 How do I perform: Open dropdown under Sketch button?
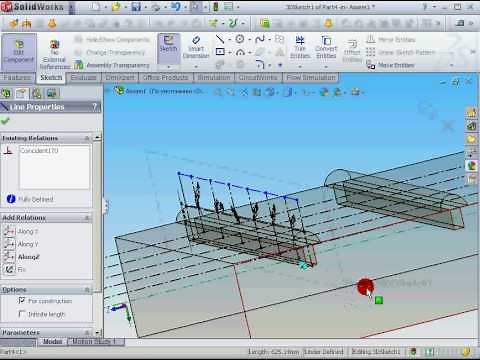(x=169, y=67)
